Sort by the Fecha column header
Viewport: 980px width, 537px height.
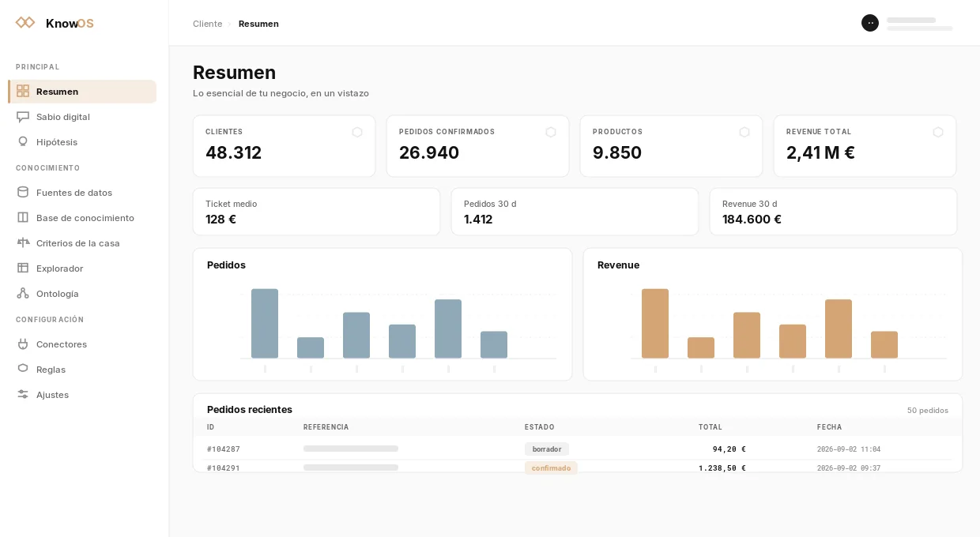point(829,427)
